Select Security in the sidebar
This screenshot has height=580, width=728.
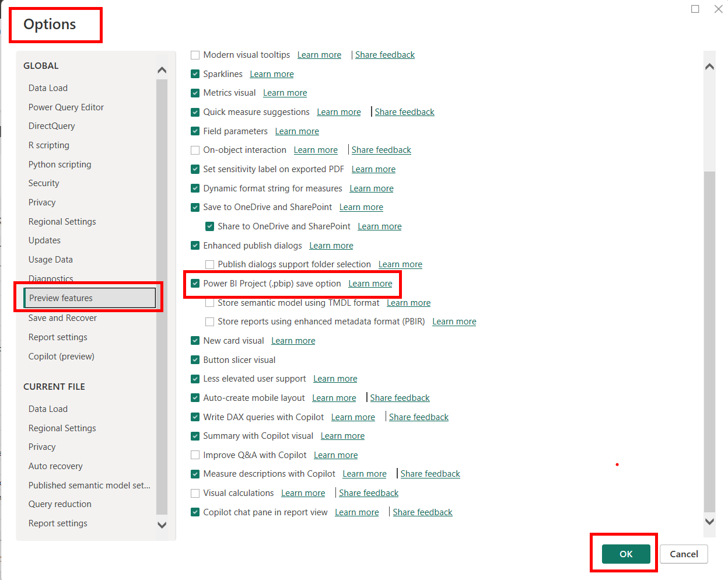click(x=44, y=183)
